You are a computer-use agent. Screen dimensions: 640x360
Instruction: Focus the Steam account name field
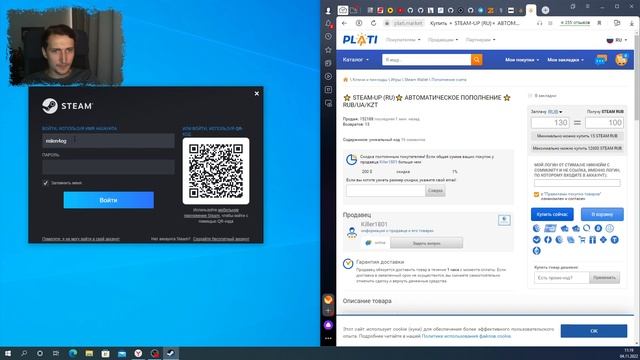(108, 141)
